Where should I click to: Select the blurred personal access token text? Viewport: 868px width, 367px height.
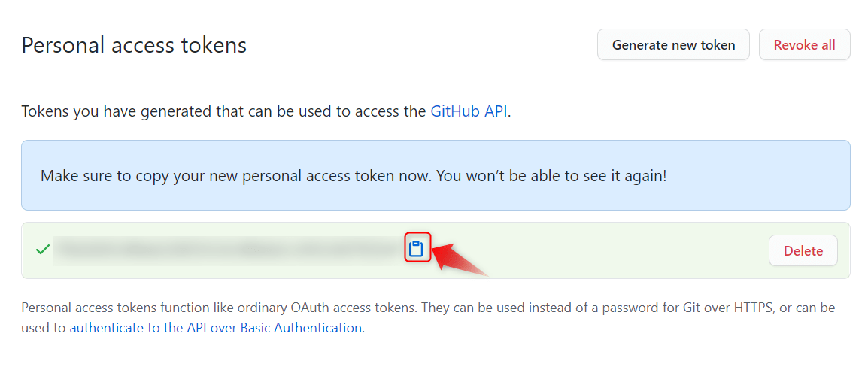pyautogui.click(x=229, y=250)
